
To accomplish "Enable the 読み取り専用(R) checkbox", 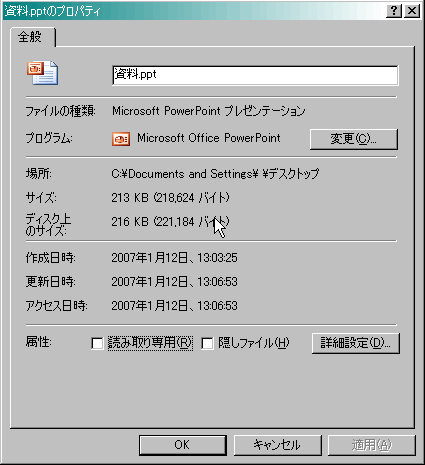I will [97, 343].
